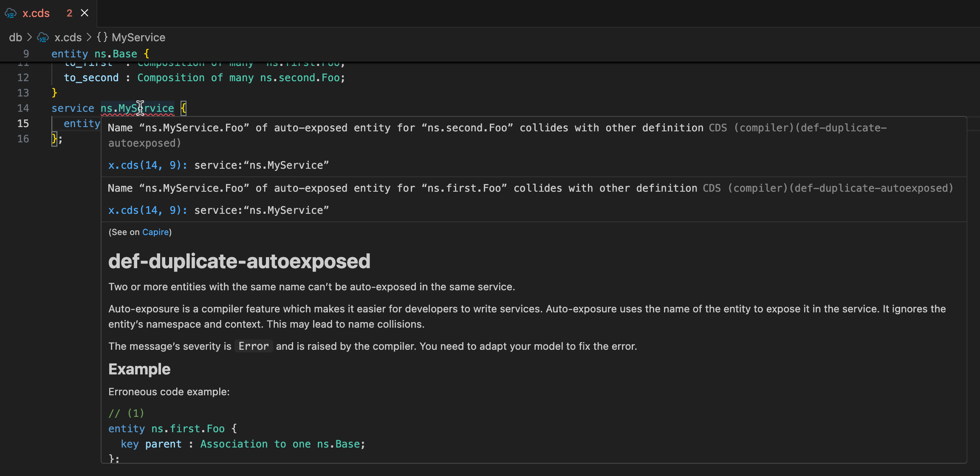Click entity keyword on line 15

[x=82, y=124]
